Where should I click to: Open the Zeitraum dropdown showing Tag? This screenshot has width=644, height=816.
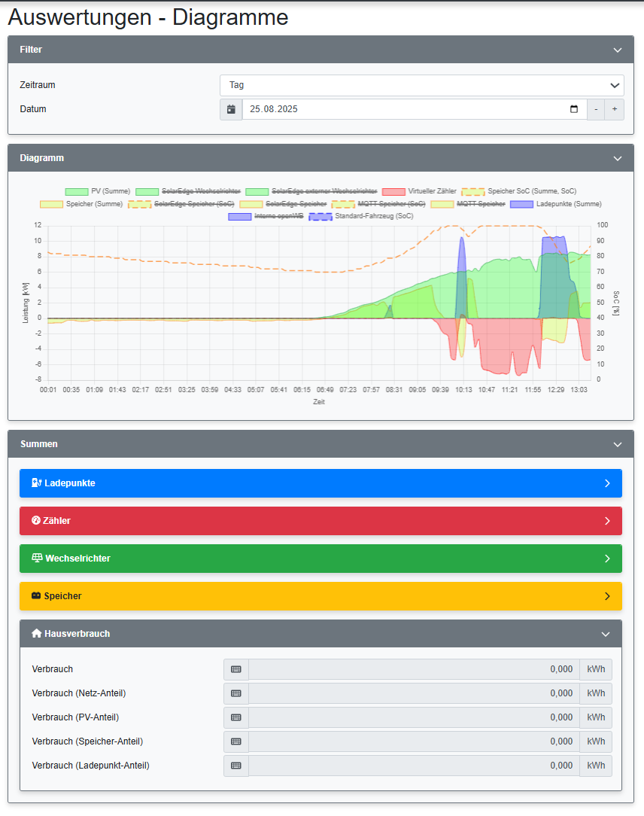(422, 85)
